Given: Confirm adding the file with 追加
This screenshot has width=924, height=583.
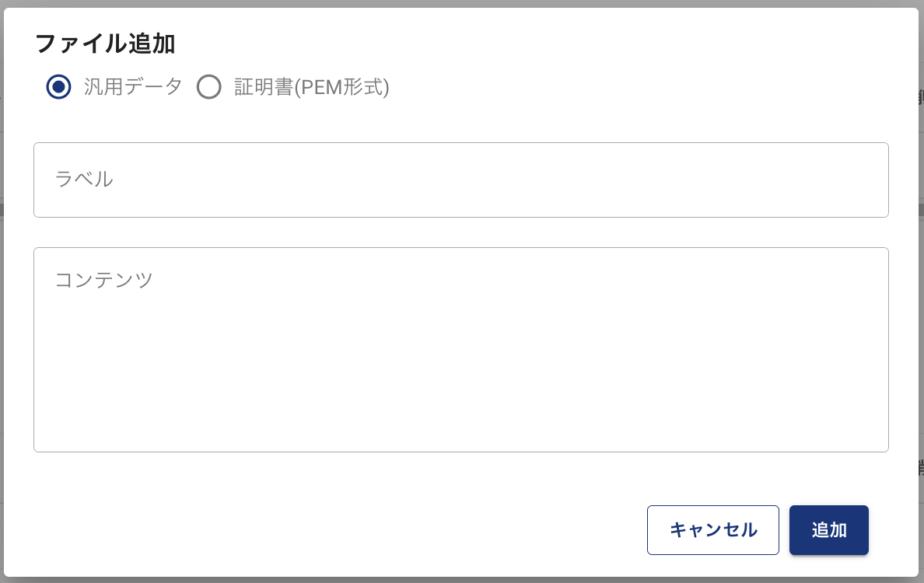Looking at the screenshot, I should [x=828, y=530].
